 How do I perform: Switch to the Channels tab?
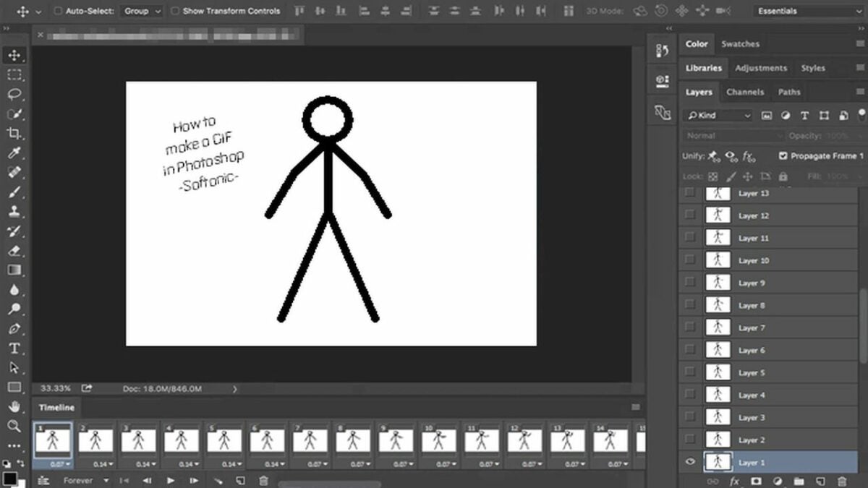[746, 92]
